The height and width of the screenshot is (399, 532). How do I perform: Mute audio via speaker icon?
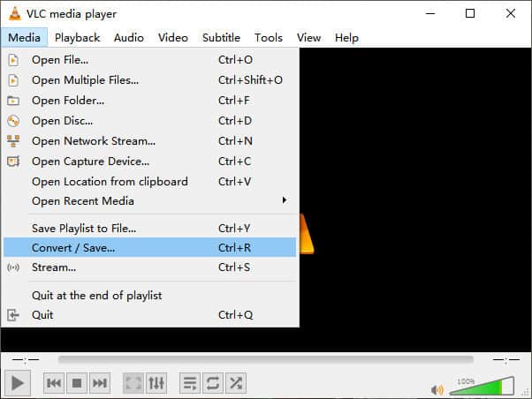tap(437, 390)
